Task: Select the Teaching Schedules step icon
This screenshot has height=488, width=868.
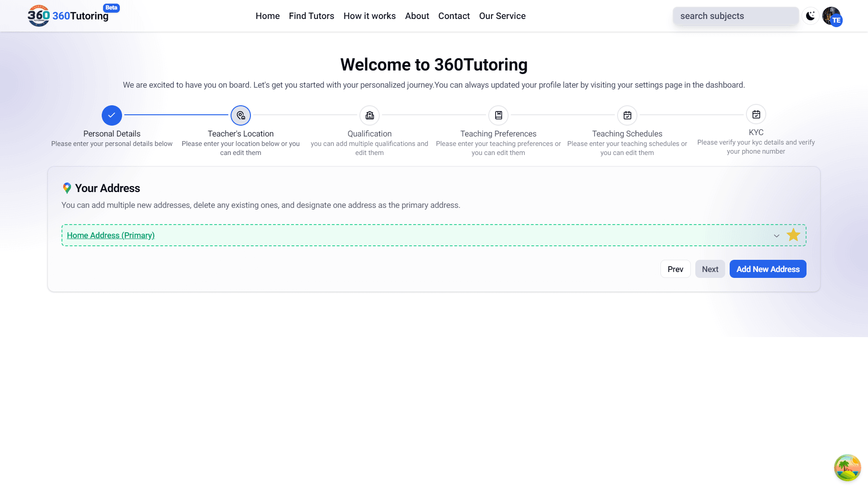Action: (x=627, y=115)
